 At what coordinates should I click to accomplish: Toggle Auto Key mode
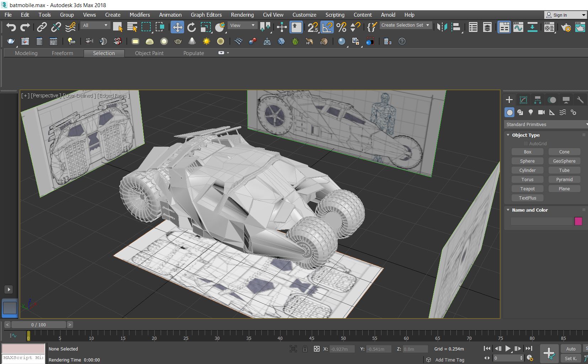[571, 349]
